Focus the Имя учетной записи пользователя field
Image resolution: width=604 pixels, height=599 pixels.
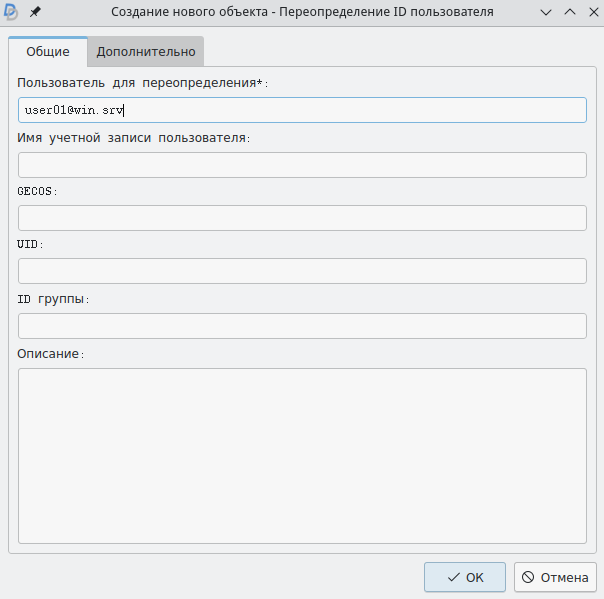302,165
